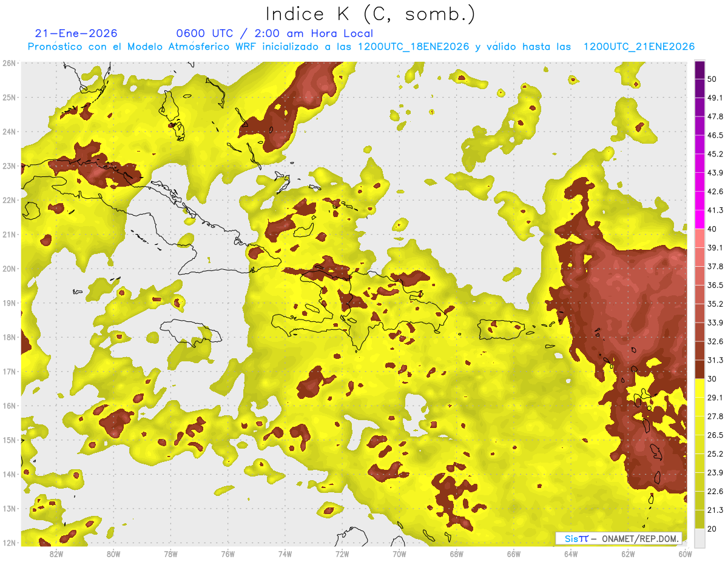Click the colorbar value "21.3"
Viewport: 728px width, 562px height.
(x=715, y=510)
